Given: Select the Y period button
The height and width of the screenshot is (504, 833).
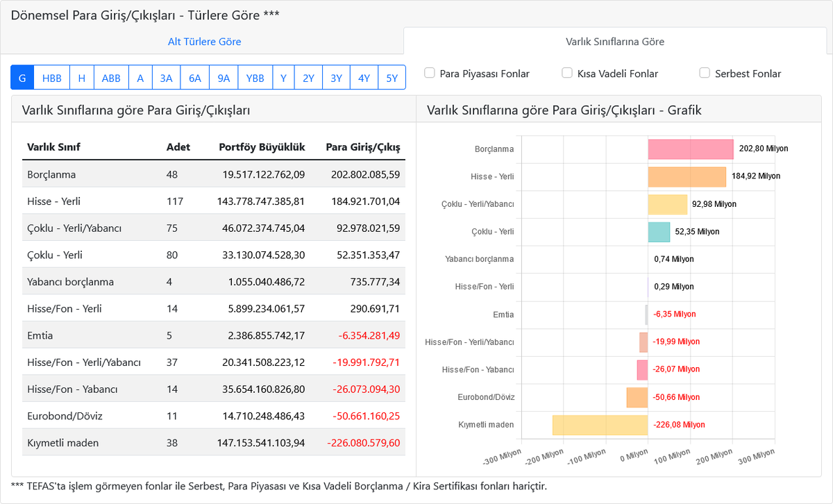Looking at the screenshot, I should (283, 78).
